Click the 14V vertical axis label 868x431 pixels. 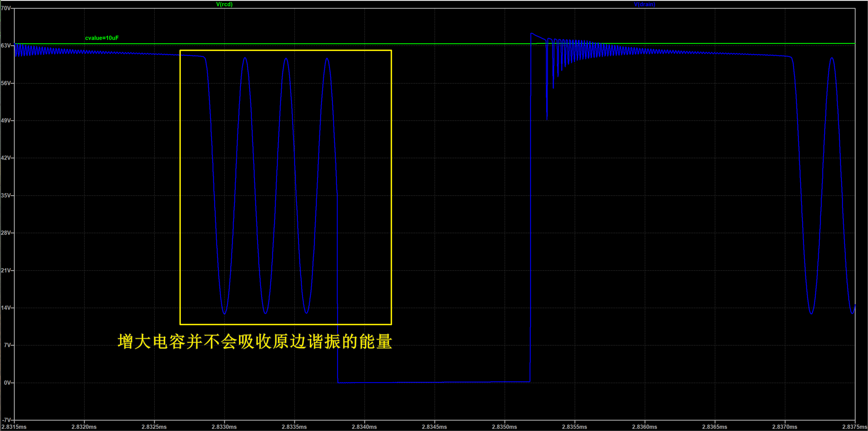point(6,308)
